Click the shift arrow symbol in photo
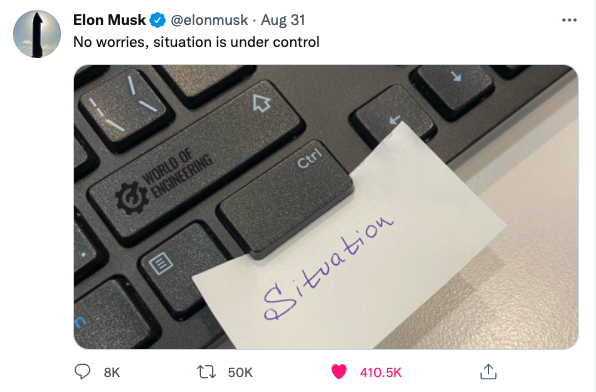 [x=262, y=103]
